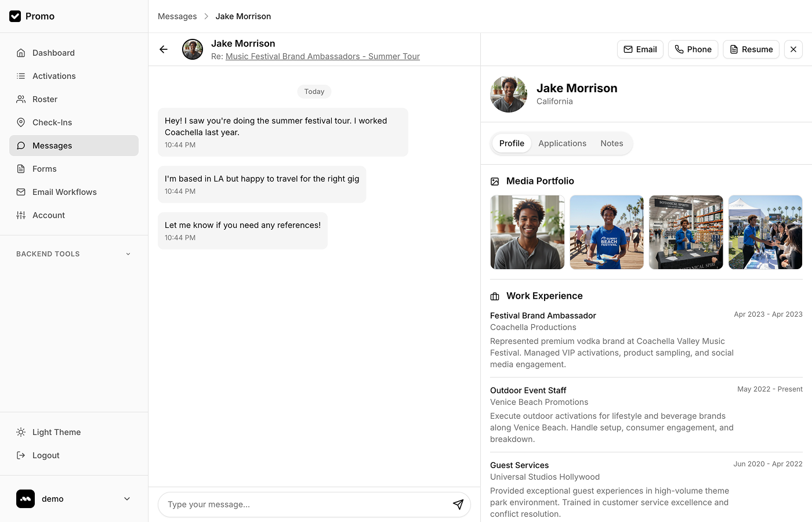This screenshot has width=812, height=522.
Task: Switch to the Applications tab
Action: [x=562, y=143]
